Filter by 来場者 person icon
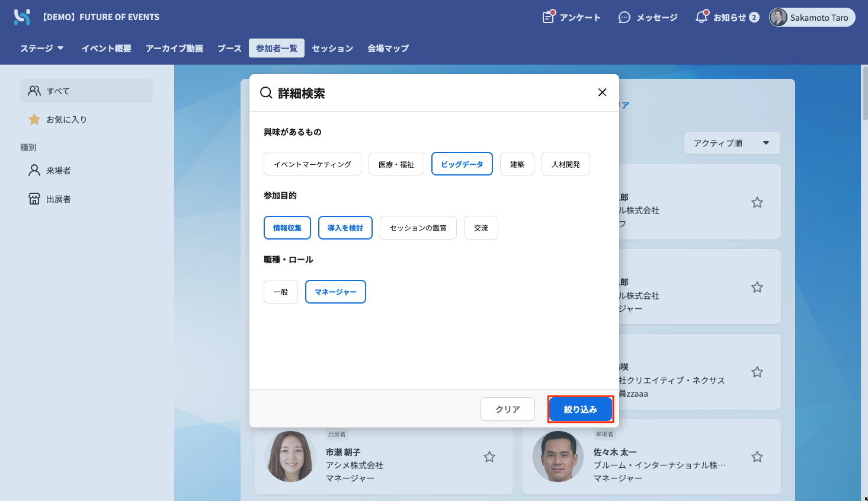The width and height of the screenshot is (868, 501). pos(34,170)
